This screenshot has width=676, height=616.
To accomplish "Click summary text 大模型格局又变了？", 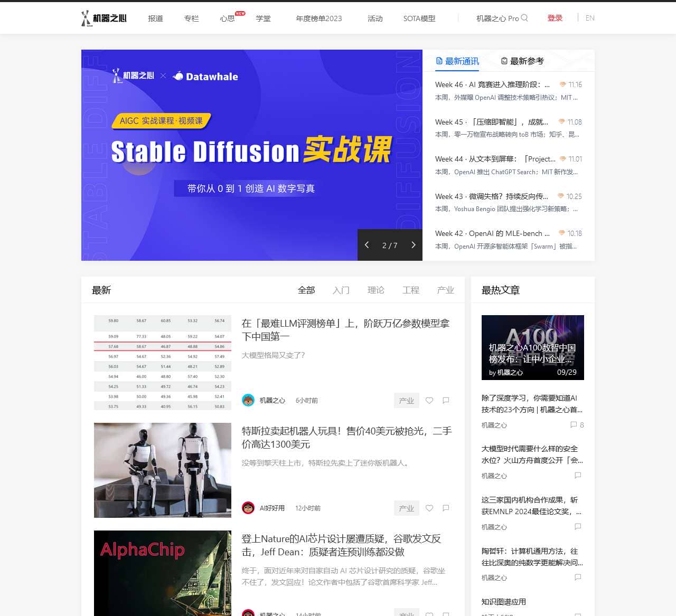I will (274, 355).
